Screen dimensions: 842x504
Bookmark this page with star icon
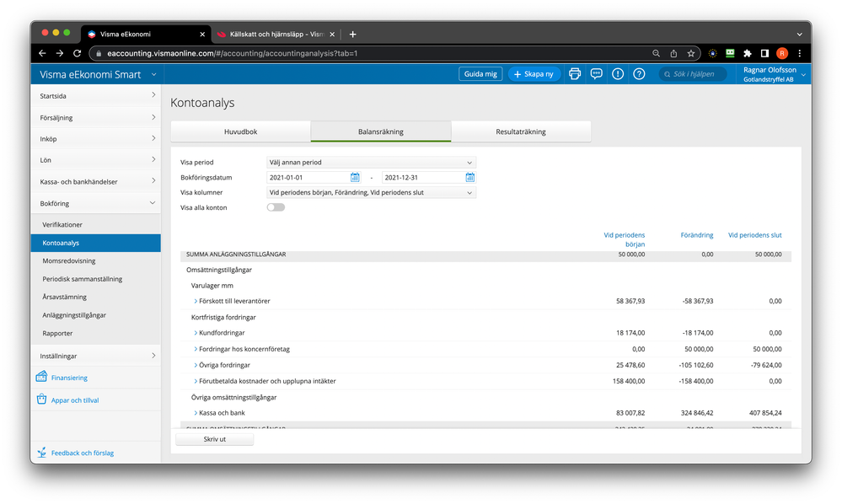pyautogui.click(x=691, y=53)
